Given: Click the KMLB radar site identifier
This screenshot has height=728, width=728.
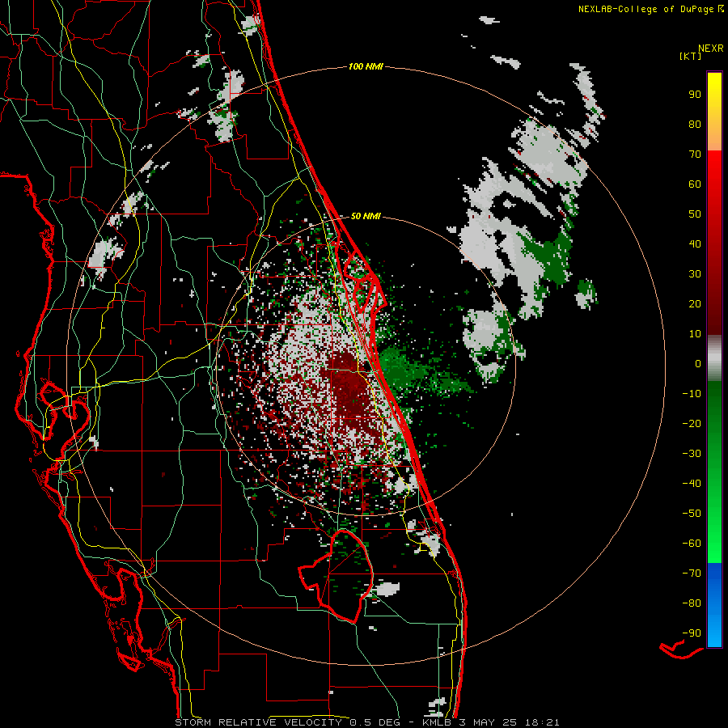Looking at the screenshot, I should click(438, 722).
